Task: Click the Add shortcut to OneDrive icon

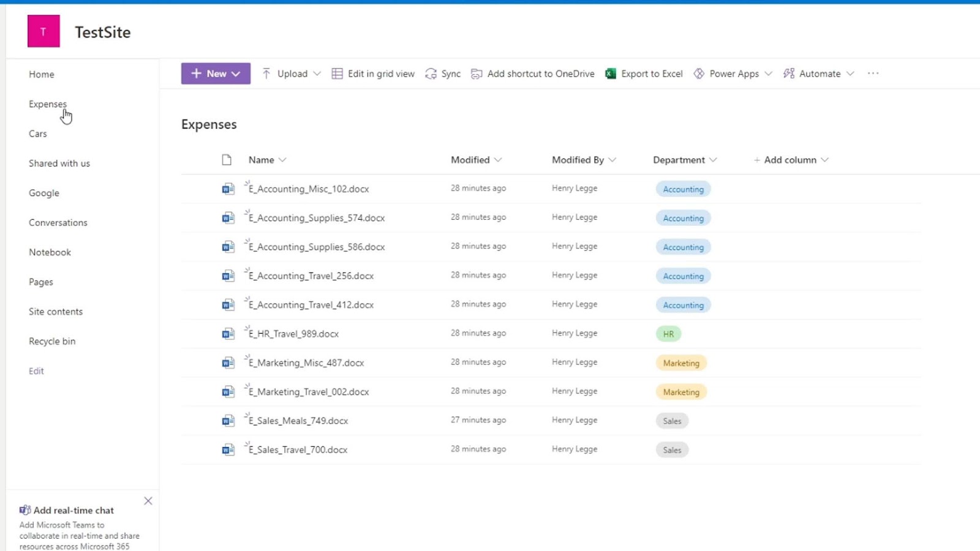Action: click(x=477, y=73)
